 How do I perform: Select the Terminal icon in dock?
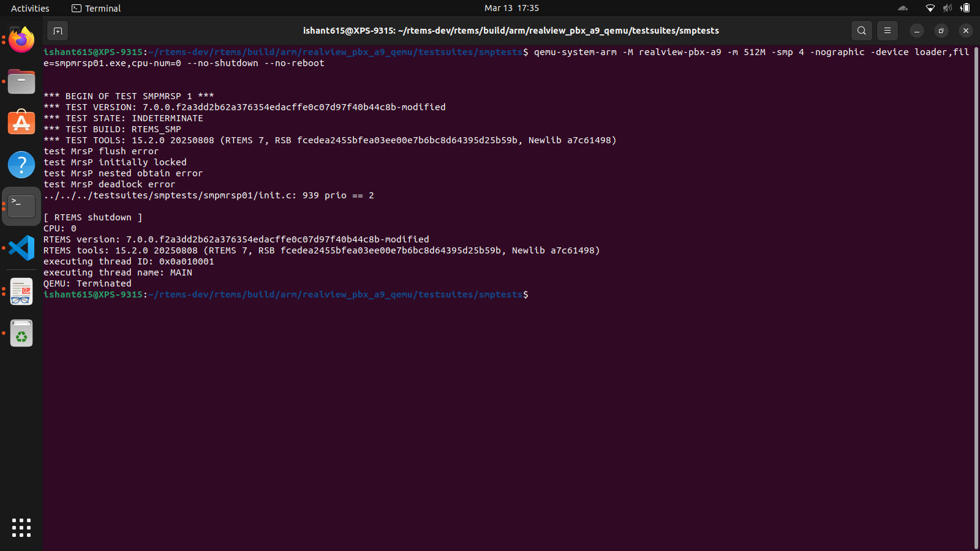click(21, 206)
